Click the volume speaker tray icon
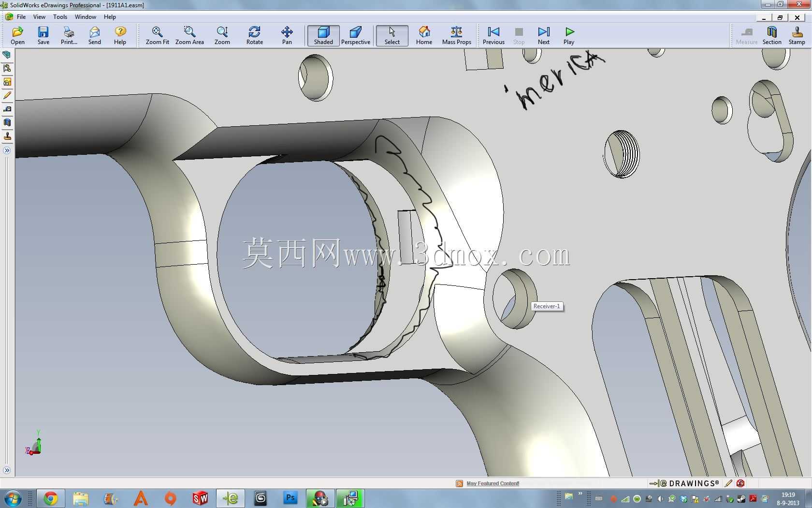812x508 pixels. coord(660,499)
